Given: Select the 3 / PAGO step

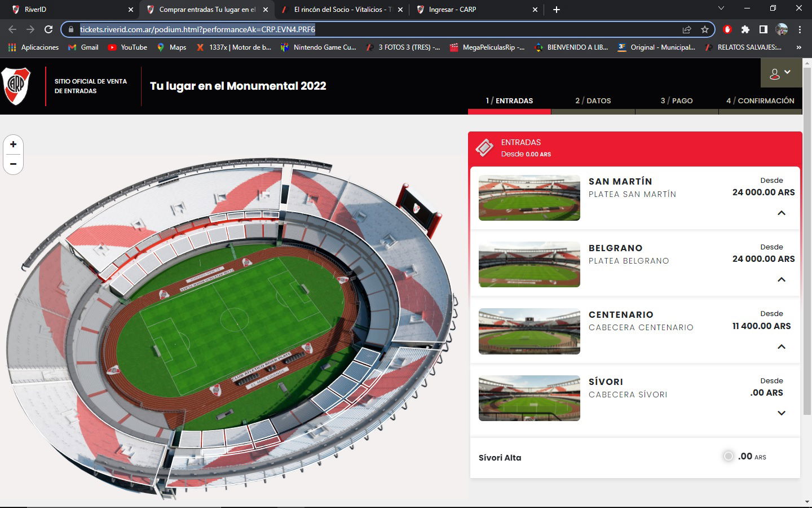Looking at the screenshot, I should pyautogui.click(x=677, y=100).
